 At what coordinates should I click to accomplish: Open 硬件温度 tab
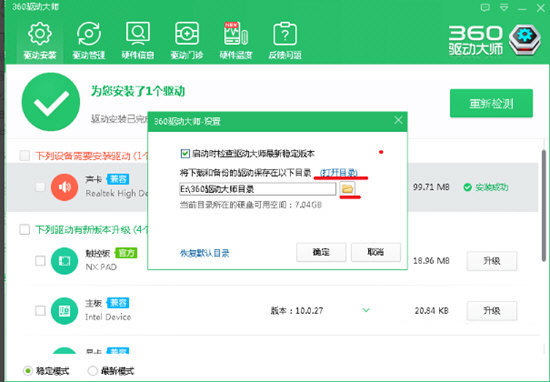coord(236,41)
